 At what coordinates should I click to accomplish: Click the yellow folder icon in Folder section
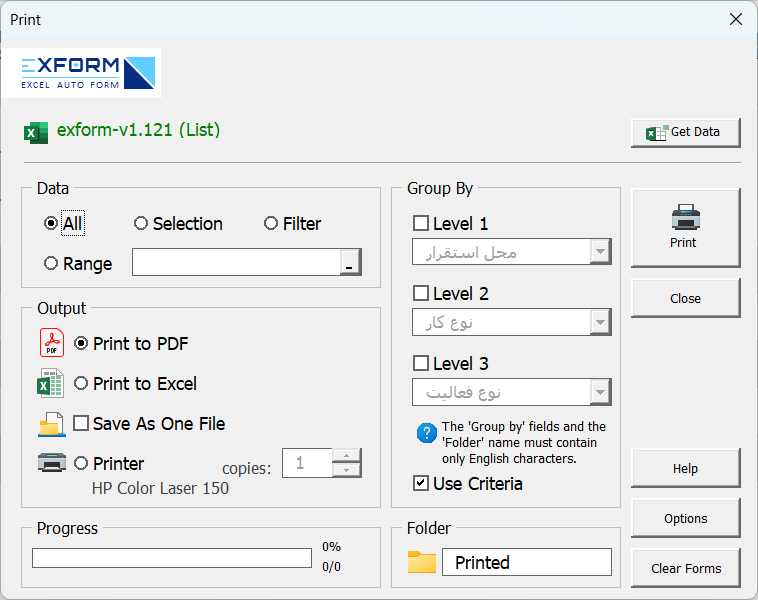(422, 562)
